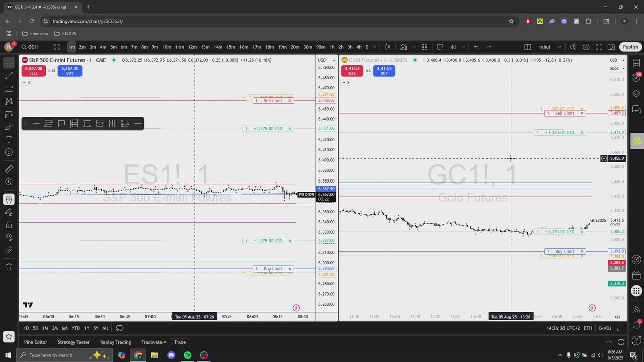Close the Gold +1,330.00 USD take profit
Viewport: 644px width, 362px height.
point(582,133)
